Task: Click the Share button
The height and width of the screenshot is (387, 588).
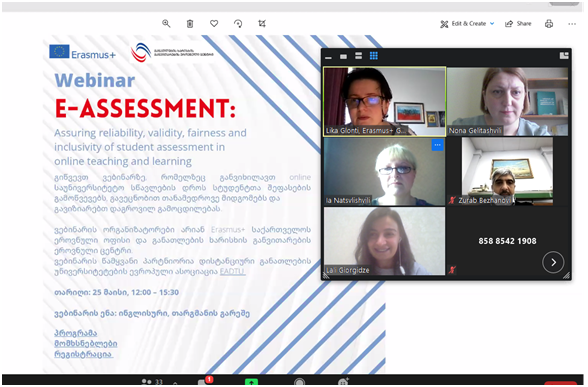Action: 518,24
